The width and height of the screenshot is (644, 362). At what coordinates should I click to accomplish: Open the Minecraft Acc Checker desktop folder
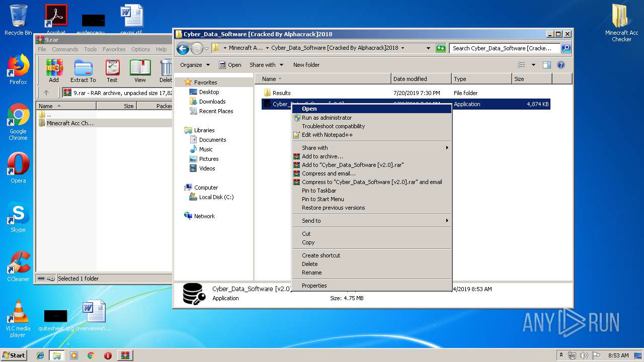[622, 23]
